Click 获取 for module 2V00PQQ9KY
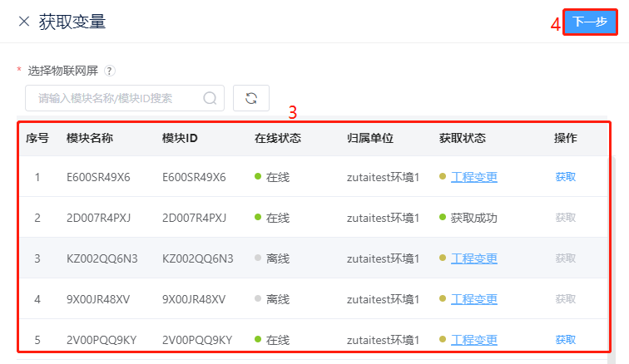Image resolution: width=629 pixels, height=364 pixels. [565, 340]
